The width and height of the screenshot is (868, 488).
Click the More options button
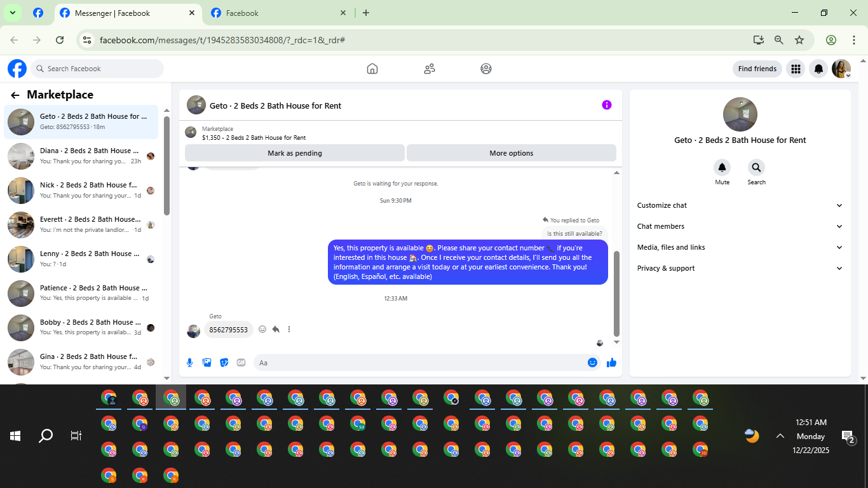click(x=512, y=153)
